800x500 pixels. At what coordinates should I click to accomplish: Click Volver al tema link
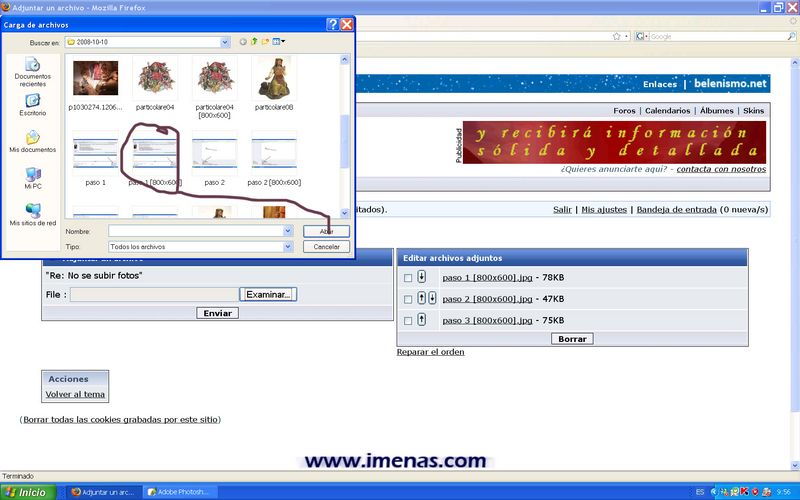(75, 394)
